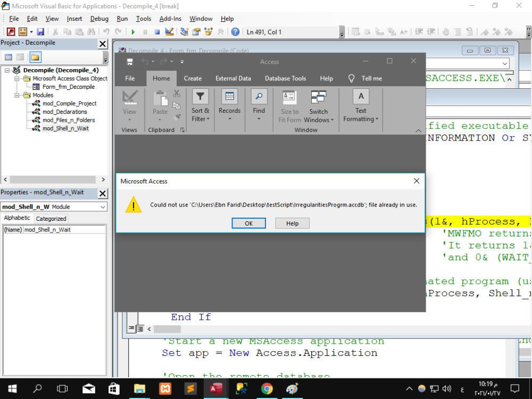Click the (Name) property value field
The image size is (532, 399).
[x=64, y=230]
